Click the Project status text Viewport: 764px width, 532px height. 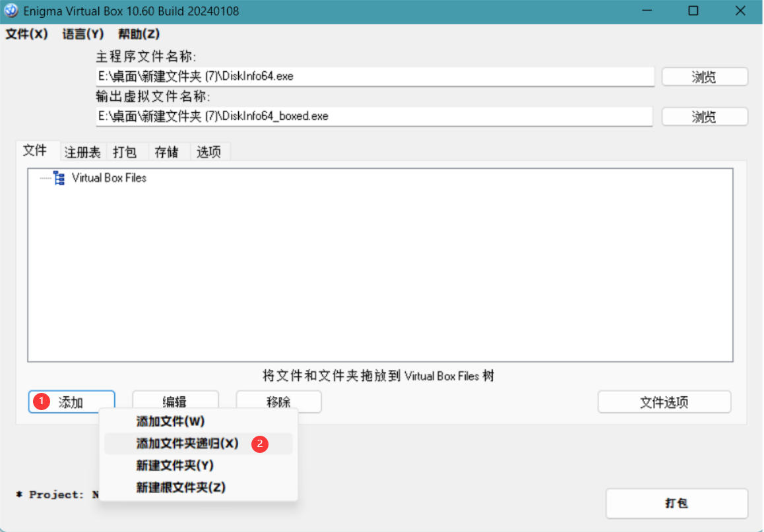click(57, 494)
